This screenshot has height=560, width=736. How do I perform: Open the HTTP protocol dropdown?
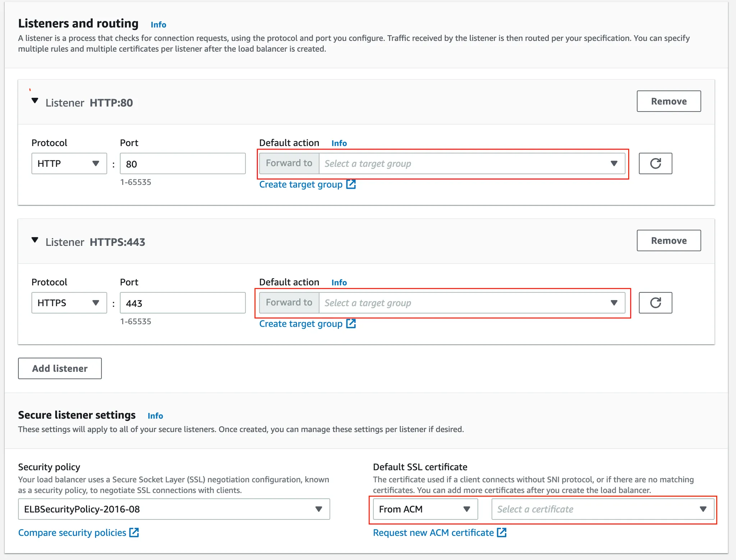(69, 164)
